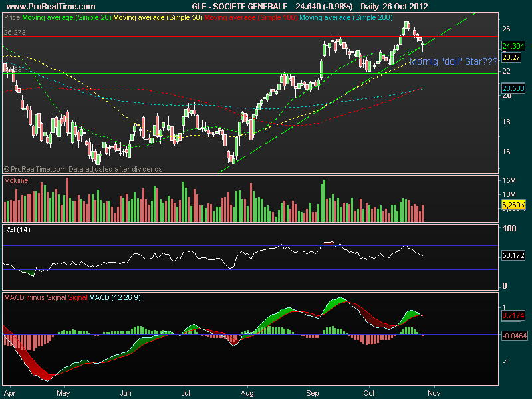Click the 16 price axis label
The height and width of the screenshot is (399, 532).
506,152
